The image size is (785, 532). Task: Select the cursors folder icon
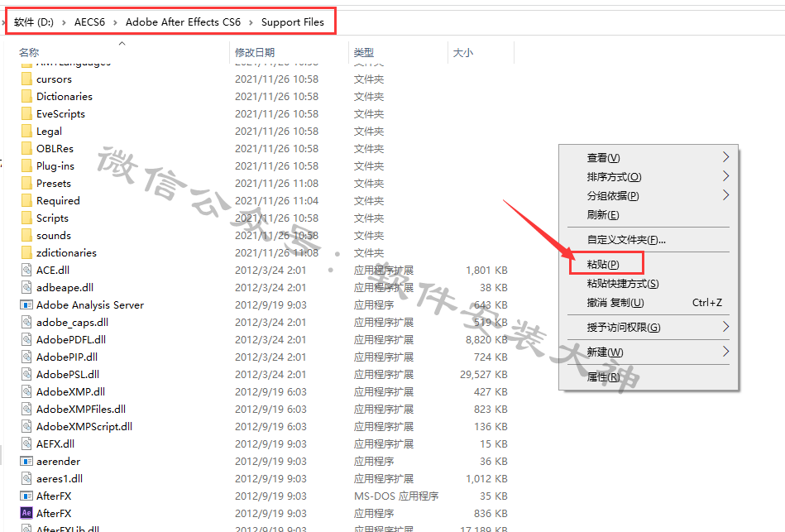pos(26,79)
